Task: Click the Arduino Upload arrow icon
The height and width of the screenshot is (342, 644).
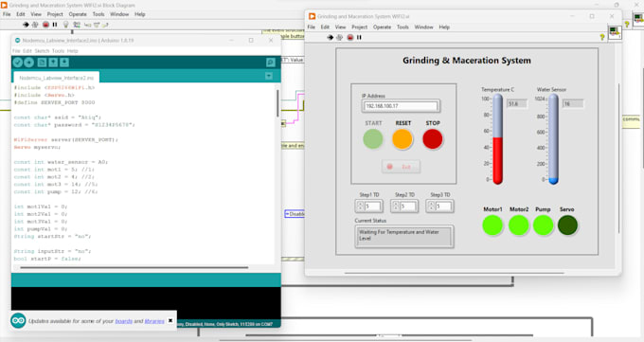Action: tap(28, 63)
